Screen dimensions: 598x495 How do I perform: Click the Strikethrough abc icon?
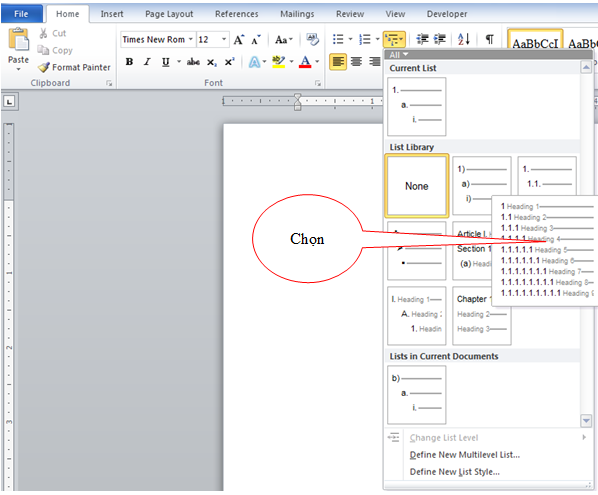193,62
